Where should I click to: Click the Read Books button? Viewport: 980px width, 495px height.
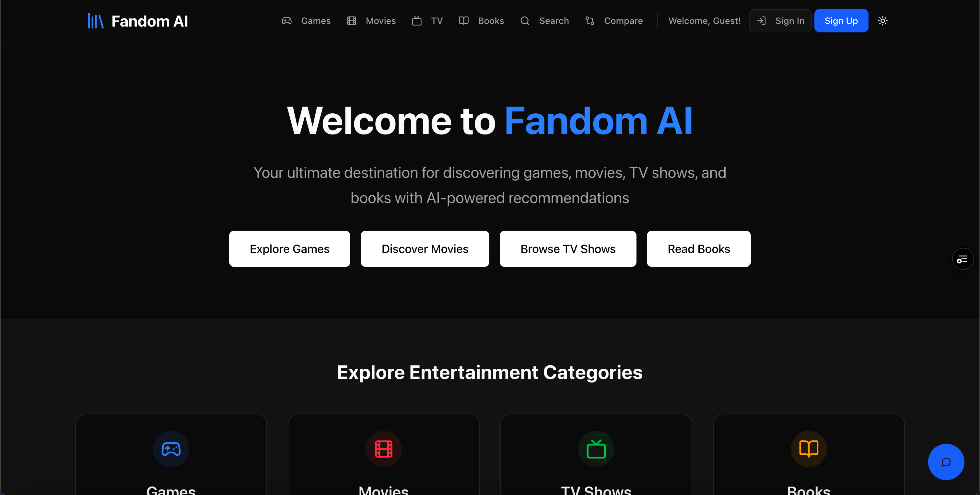coord(699,249)
